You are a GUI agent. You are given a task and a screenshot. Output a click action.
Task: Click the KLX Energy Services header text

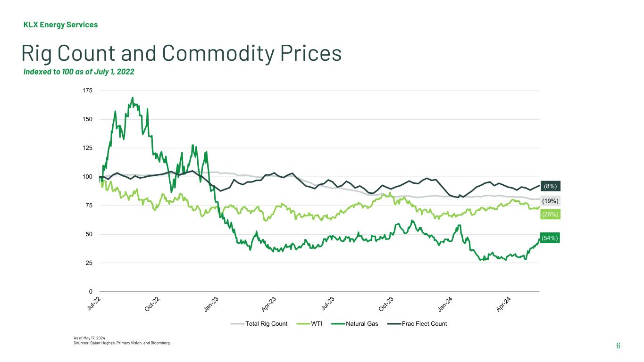click(x=60, y=25)
